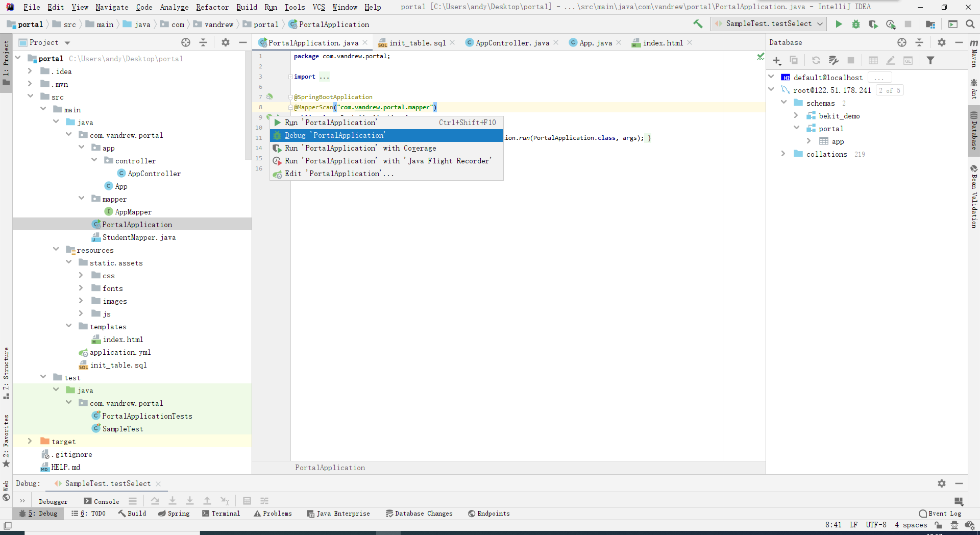The image size is (980, 535).
Task: Show the Database Changes tool window
Action: tap(419, 514)
